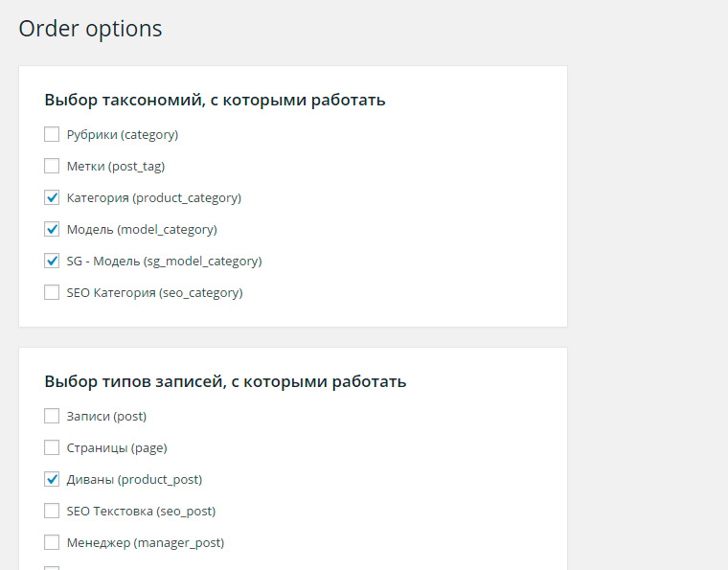
Task: Enable Менеджер (manager_post) checkbox
Action: coord(52,542)
